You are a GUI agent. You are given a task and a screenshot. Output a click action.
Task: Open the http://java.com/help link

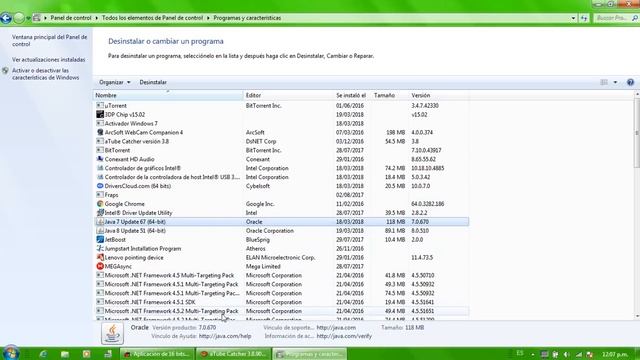pyautogui.click(x=225, y=336)
